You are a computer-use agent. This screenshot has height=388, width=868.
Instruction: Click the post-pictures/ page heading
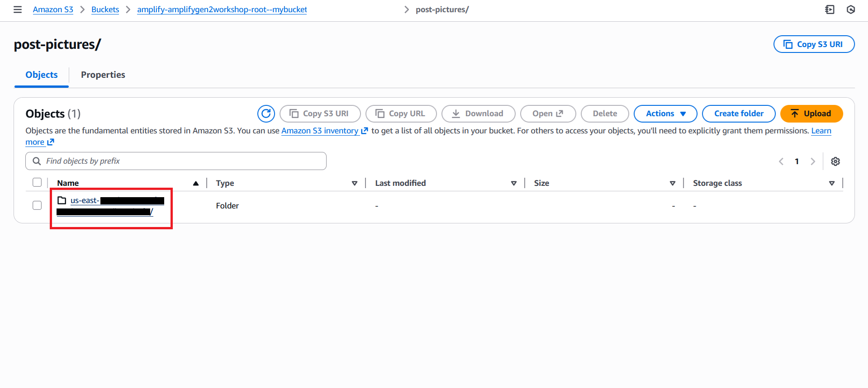pos(57,44)
